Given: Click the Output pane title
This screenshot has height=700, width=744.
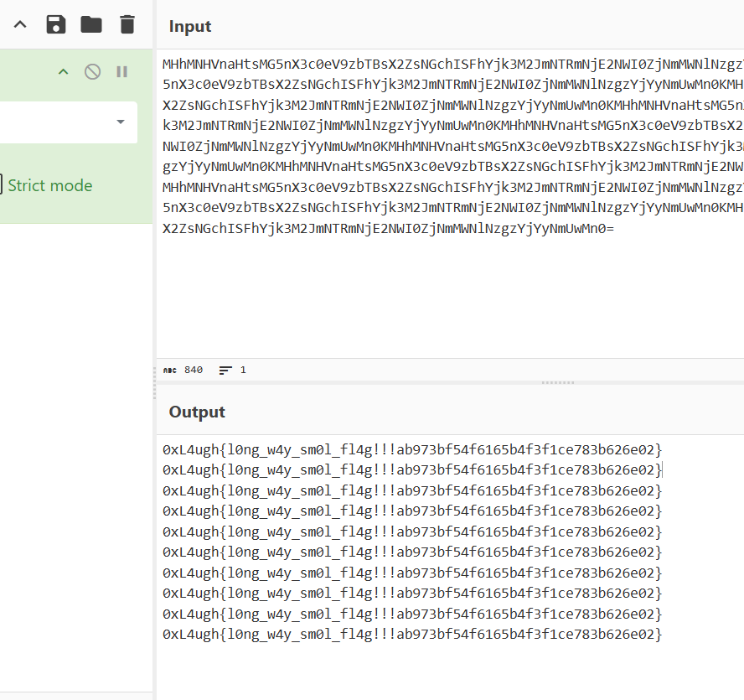Looking at the screenshot, I should pos(197,412).
